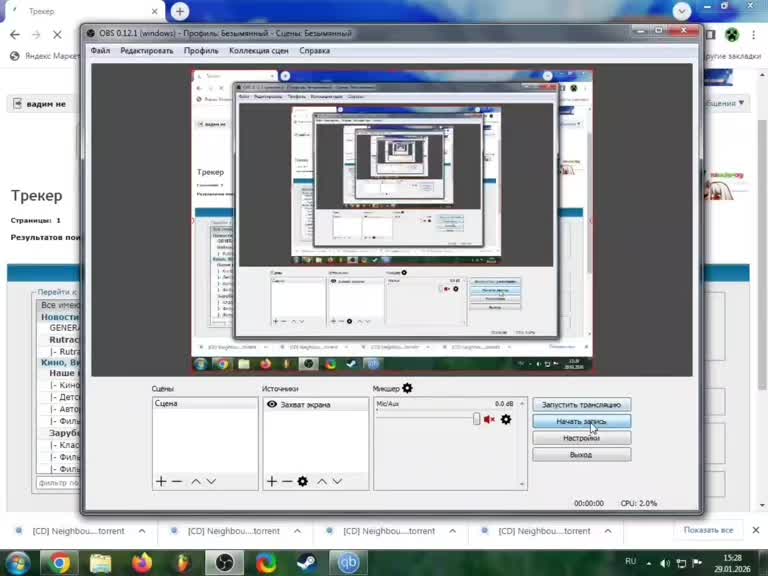Click Запустить трансляцию button
Viewport: 768px width, 576px height.
(581, 405)
